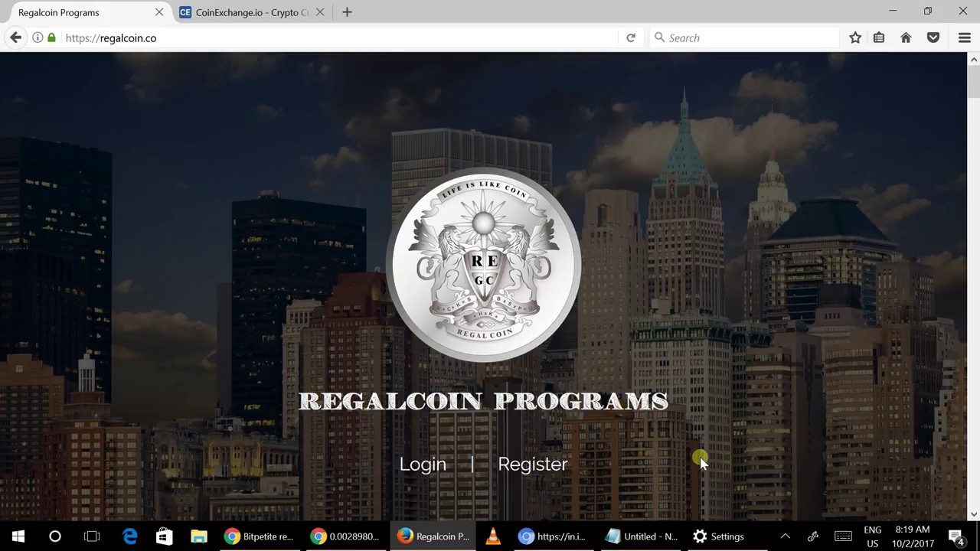Viewport: 980px width, 551px height.
Task: Go back using Firefox back arrow
Action: pos(15,37)
